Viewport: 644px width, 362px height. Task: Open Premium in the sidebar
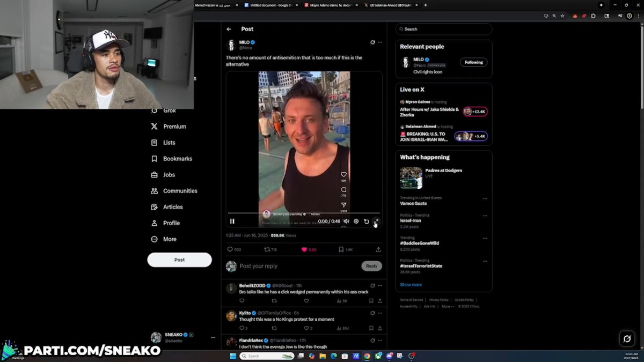point(168,127)
